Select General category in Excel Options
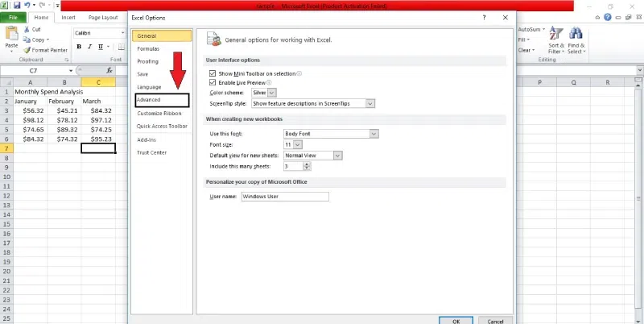This screenshot has width=644, height=324. 162,35
